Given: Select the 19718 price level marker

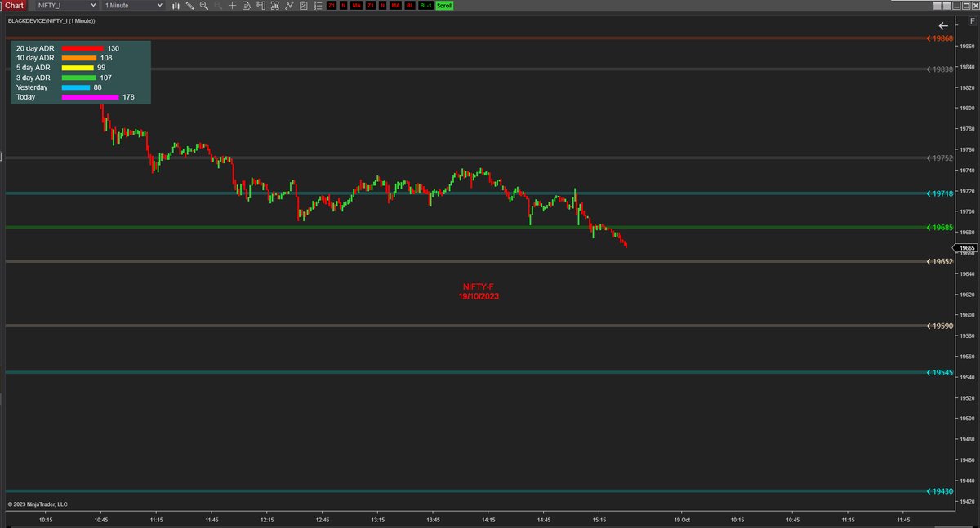Looking at the screenshot, I should coord(941,193).
